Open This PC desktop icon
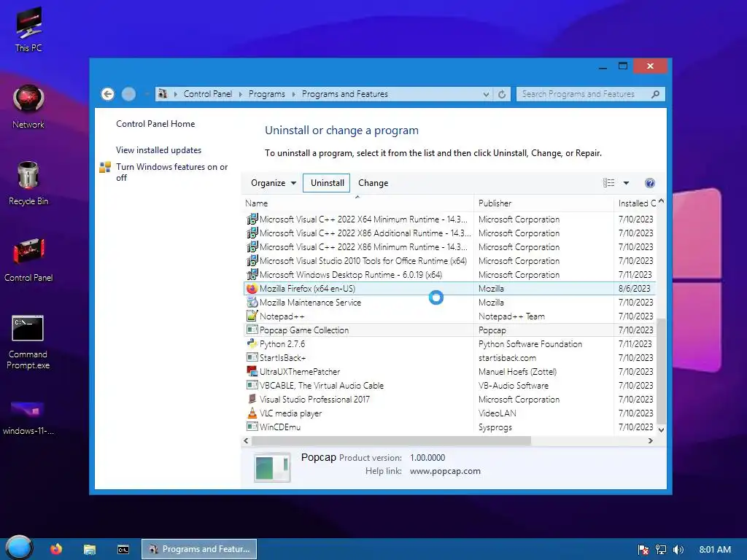 pyautogui.click(x=28, y=29)
